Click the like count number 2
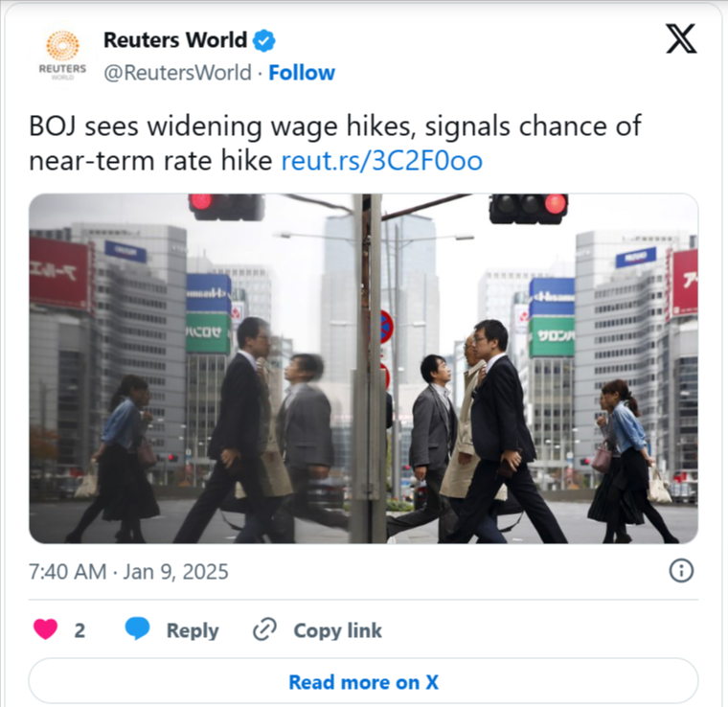 (80, 630)
